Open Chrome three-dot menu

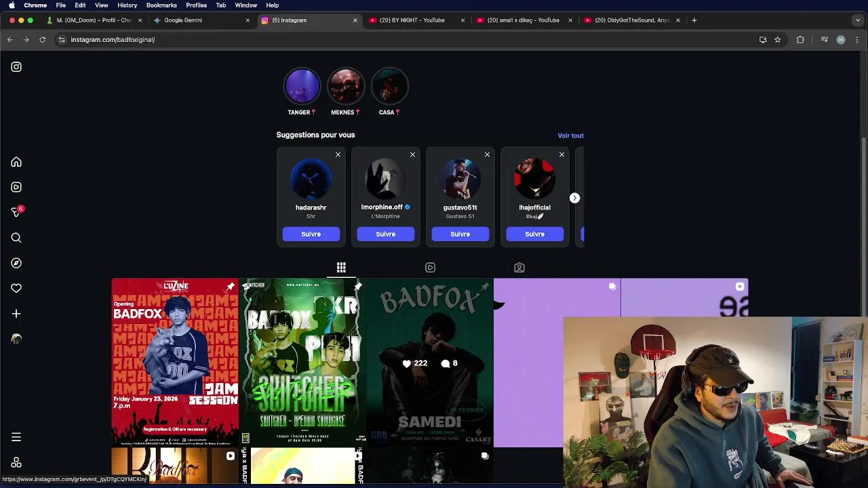[x=857, y=40]
